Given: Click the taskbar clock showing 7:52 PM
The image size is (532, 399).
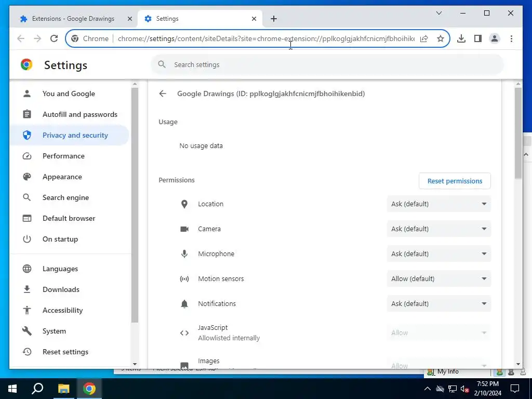Looking at the screenshot, I should coord(487,389).
